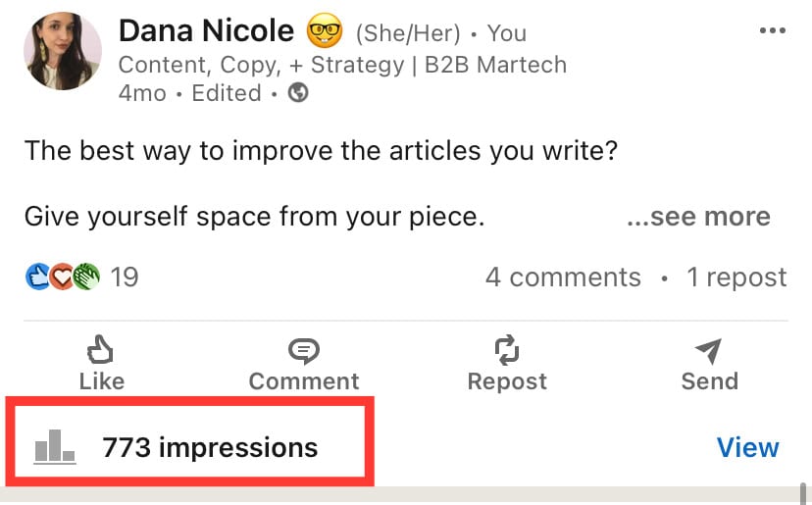Image resolution: width=812 pixels, height=505 pixels.
Task: Expand post text with see more
Action: click(698, 217)
